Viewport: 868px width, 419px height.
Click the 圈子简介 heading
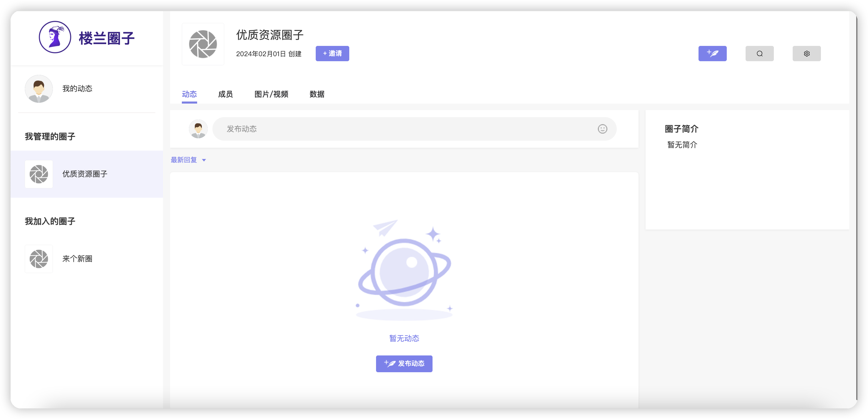[681, 129]
